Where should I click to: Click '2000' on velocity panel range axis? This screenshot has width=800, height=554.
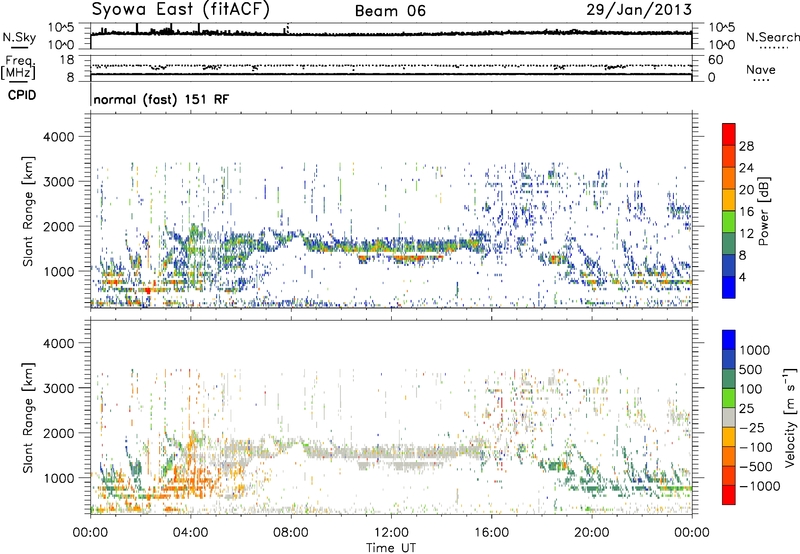[x=58, y=433]
